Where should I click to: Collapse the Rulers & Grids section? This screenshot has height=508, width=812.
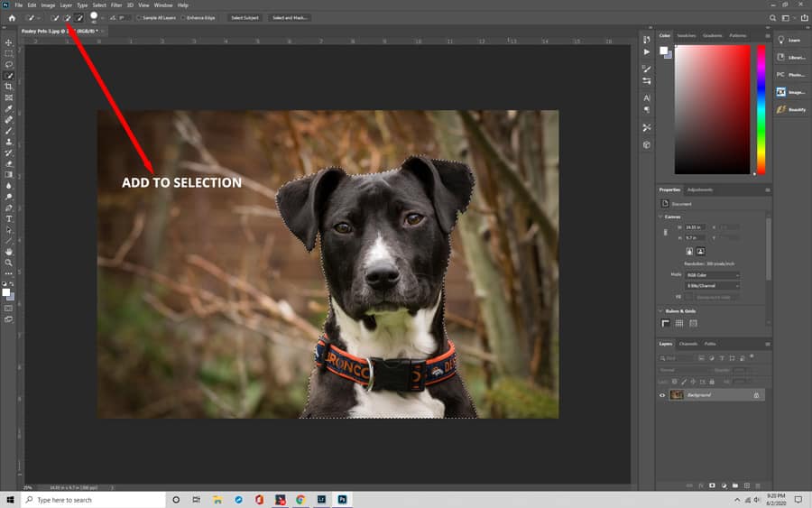660,311
